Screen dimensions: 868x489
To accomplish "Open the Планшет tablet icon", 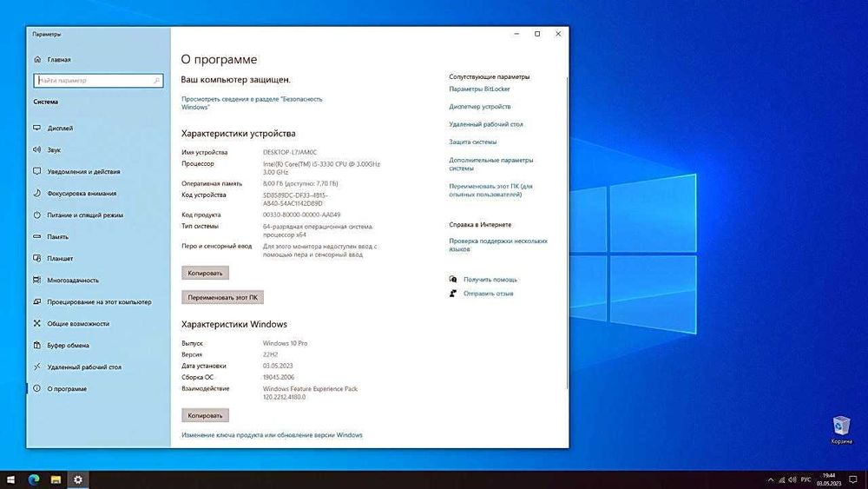I will coord(37,258).
